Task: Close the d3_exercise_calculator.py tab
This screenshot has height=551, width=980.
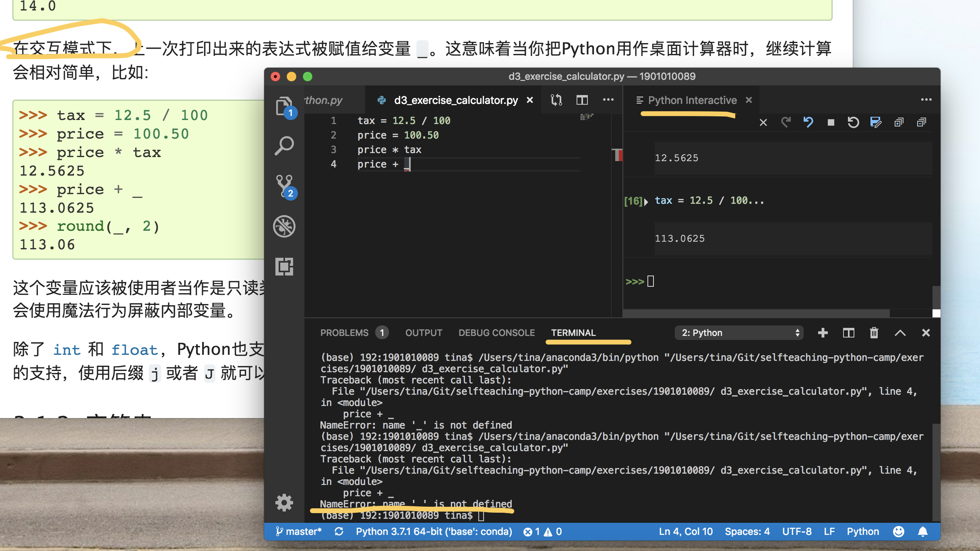Action: pyautogui.click(x=530, y=100)
